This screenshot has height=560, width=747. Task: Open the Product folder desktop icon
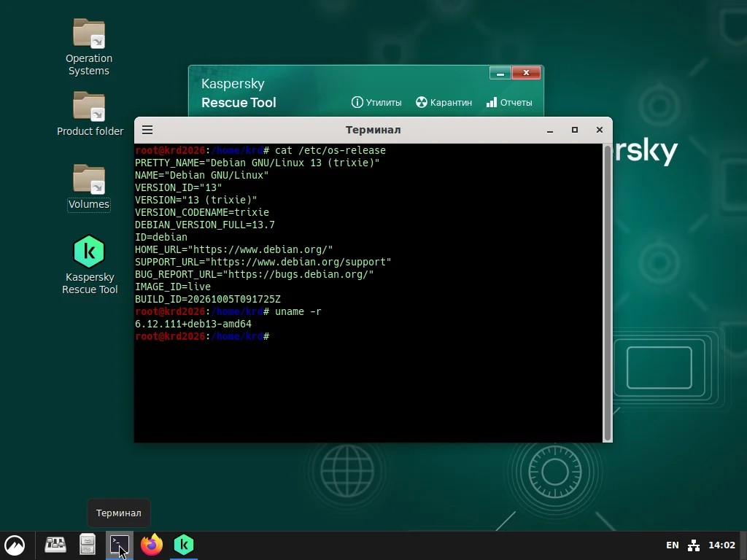[x=90, y=113]
